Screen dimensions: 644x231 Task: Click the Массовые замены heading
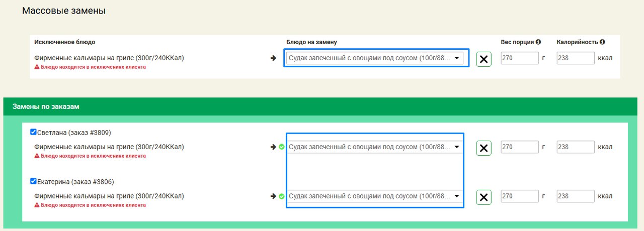(x=63, y=11)
